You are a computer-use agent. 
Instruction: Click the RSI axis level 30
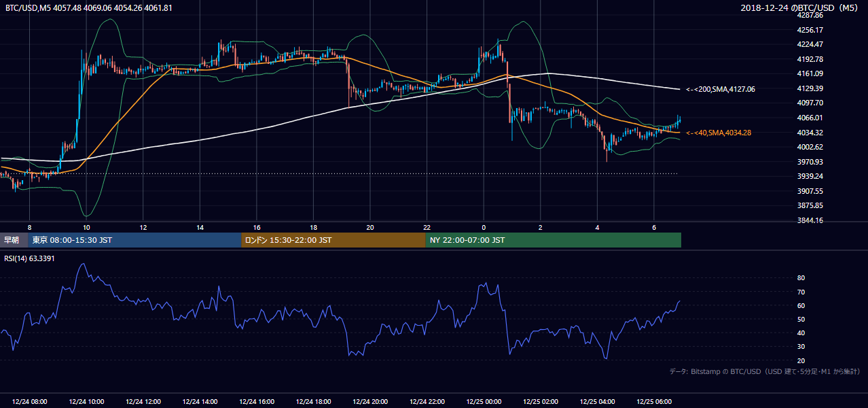(801, 346)
